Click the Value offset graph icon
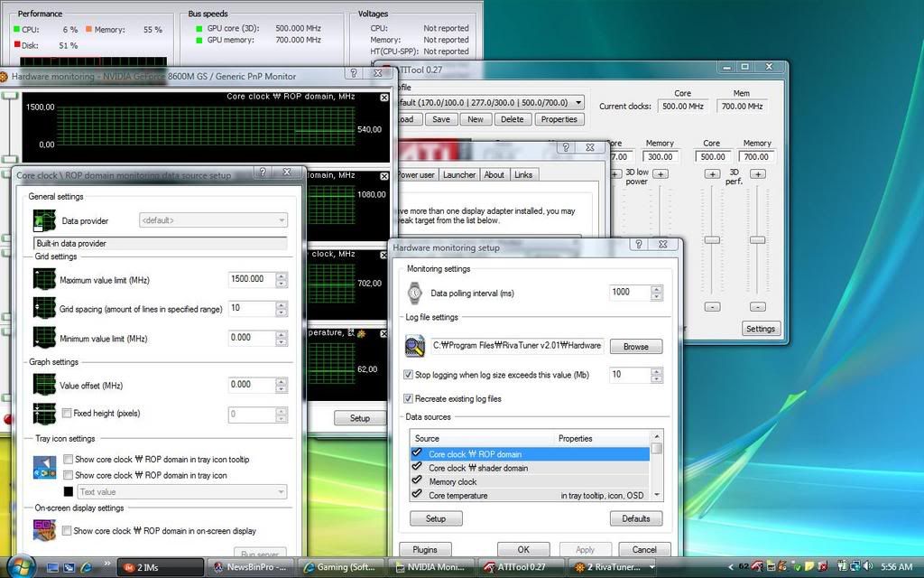 tap(44, 385)
